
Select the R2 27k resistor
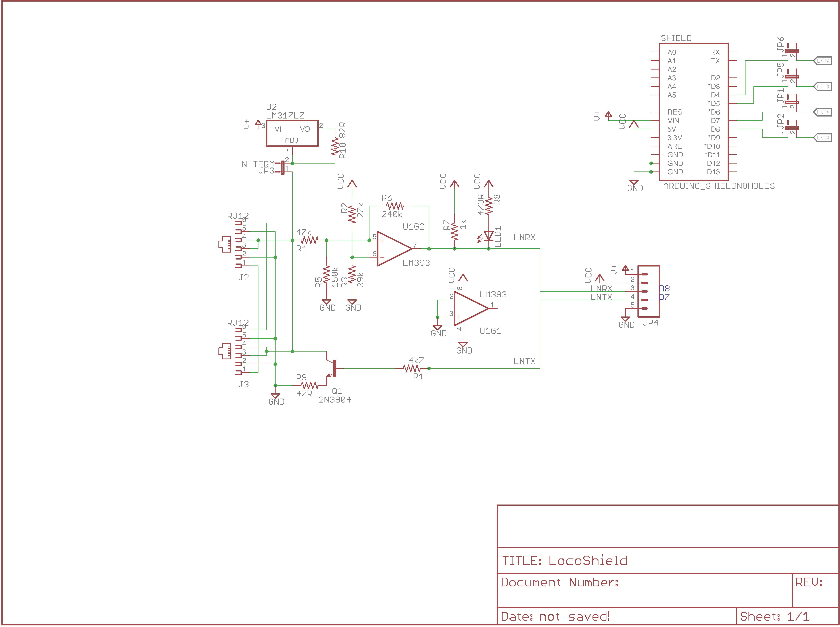pyautogui.click(x=352, y=215)
